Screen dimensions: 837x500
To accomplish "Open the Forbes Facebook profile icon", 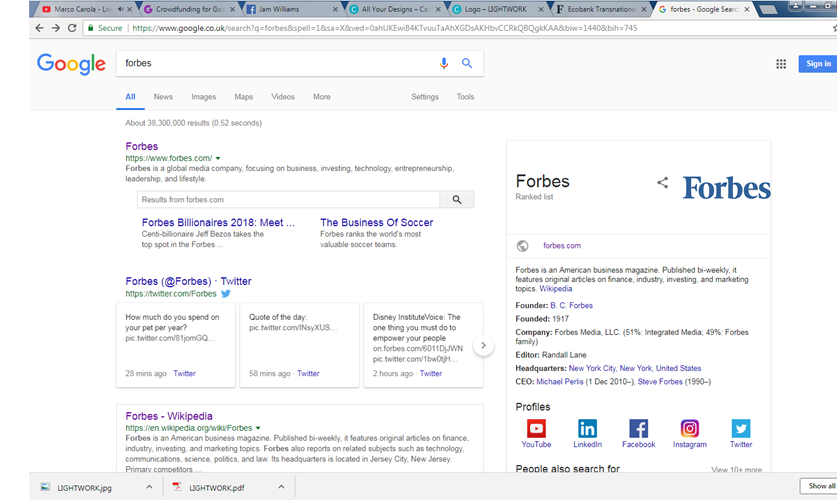I will [638, 428].
